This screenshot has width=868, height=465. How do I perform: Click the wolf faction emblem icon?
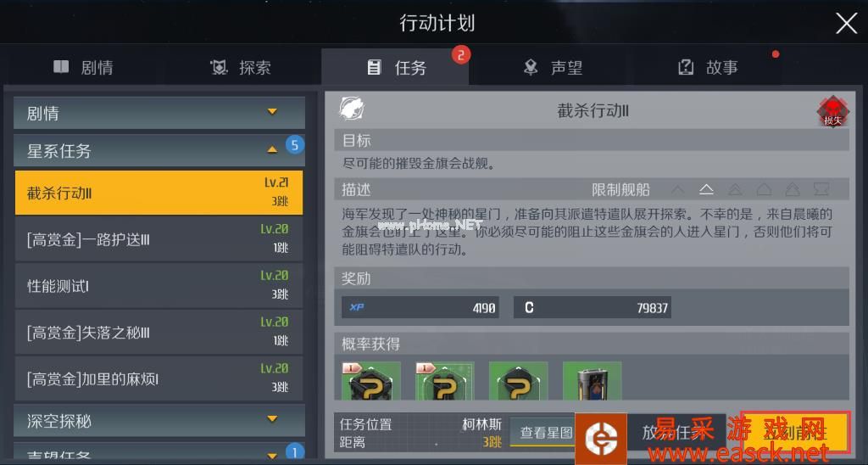[352, 109]
